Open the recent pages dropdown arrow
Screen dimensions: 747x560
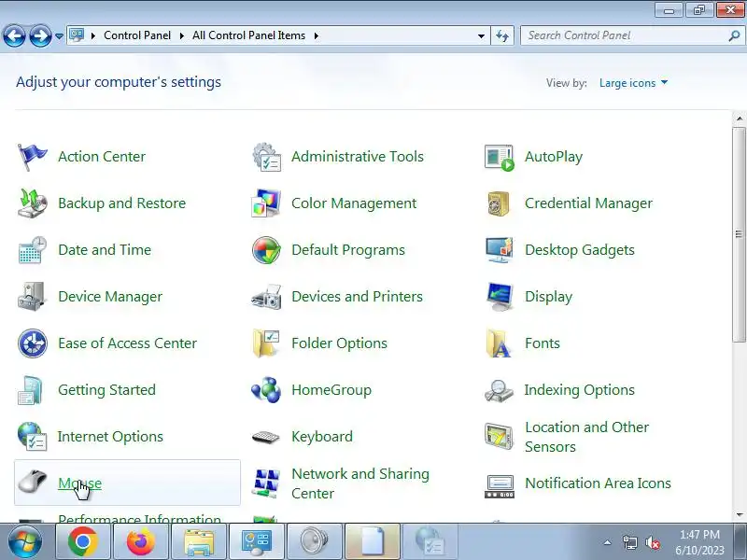[x=59, y=35]
